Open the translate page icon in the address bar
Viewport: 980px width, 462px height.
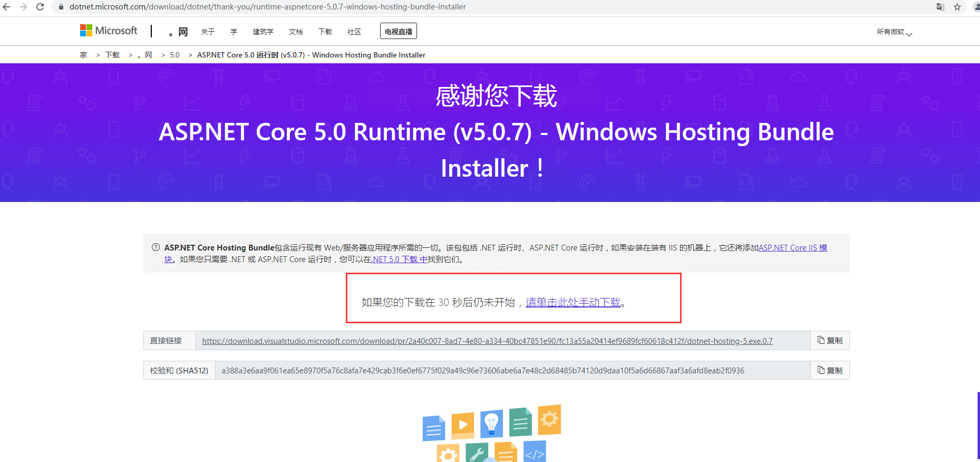tap(940, 7)
